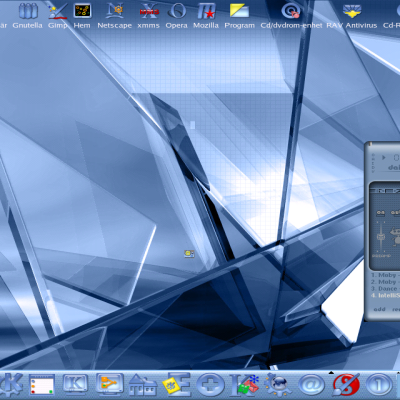Open Konqueror gear-and-globe panel icon
This screenshot has height=400, width=400.
tap(278, 385)
